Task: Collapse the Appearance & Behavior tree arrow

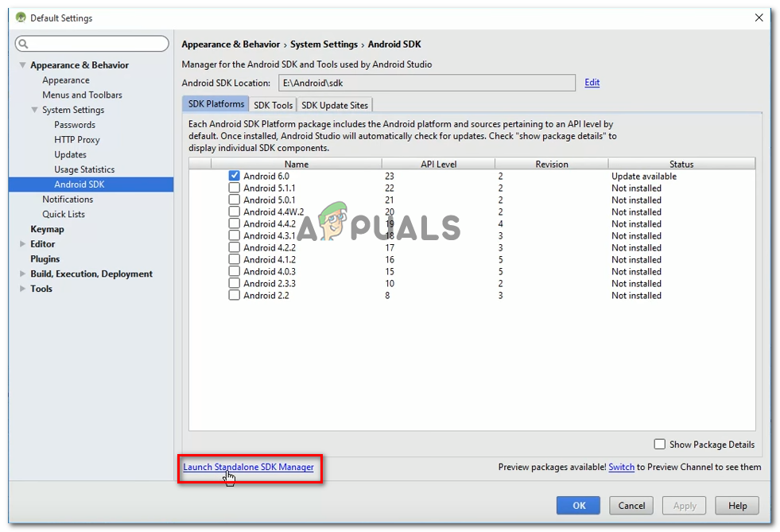Action: (x=22, y=65)
